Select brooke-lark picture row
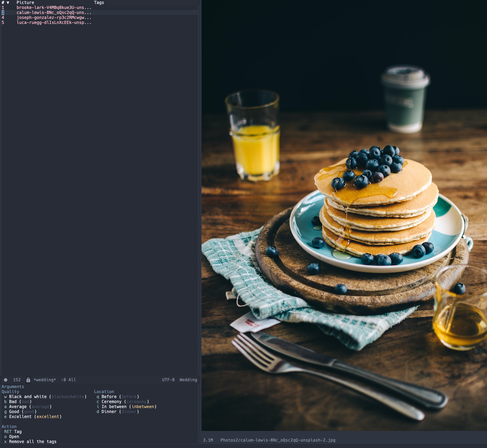This screenshot has width=487, height=448. click(x=54, y=7)
